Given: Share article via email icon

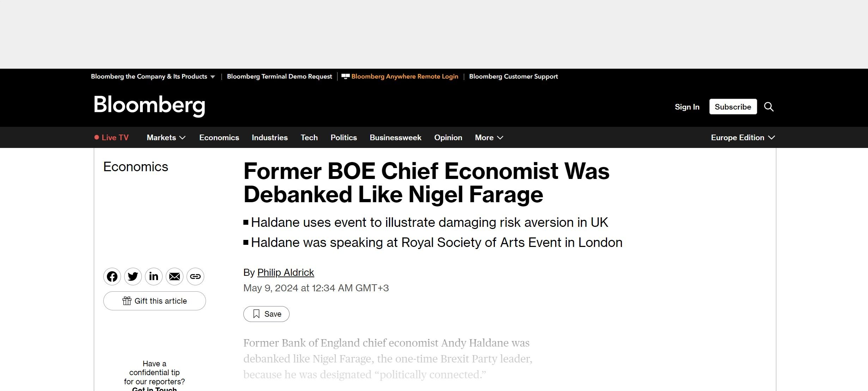Looking at the screenshot, I should 175,277.
